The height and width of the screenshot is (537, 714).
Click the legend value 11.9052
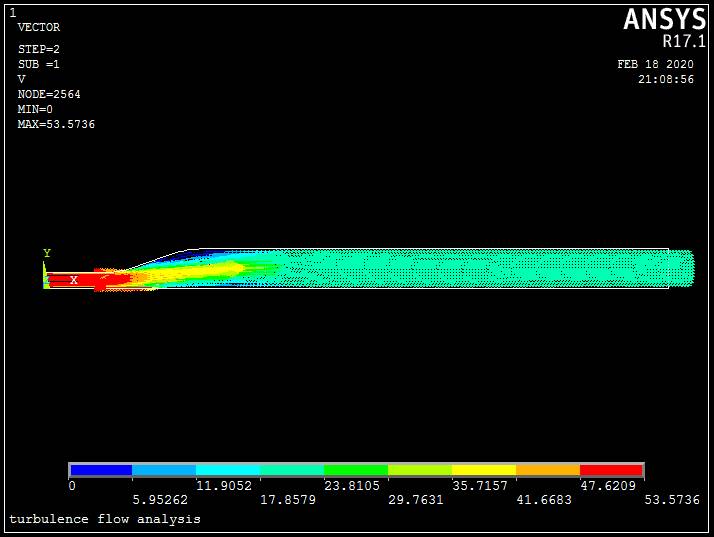point(224,486)
